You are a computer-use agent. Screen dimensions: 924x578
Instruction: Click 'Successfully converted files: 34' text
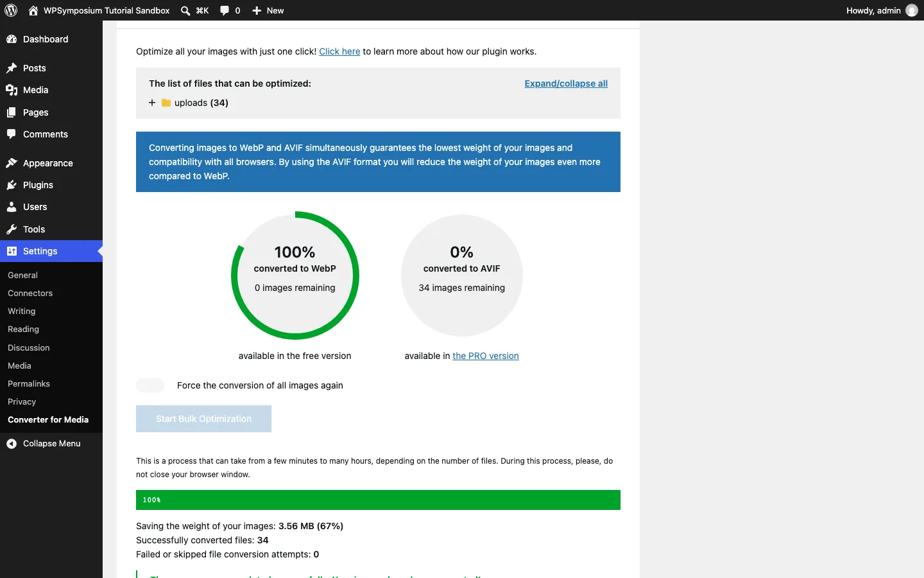pyautogui.click(x=202, y=540)
